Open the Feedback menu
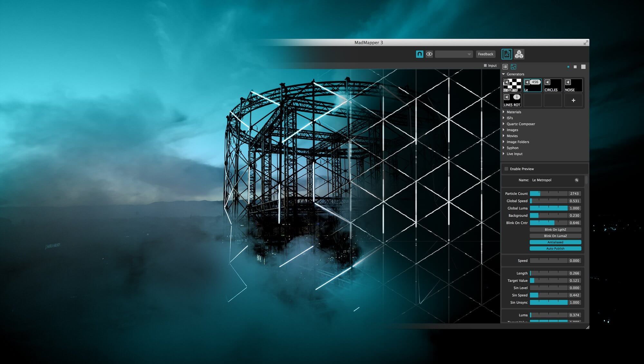The image size is (644, 364). pyautogui.click(x=485, y=54)
